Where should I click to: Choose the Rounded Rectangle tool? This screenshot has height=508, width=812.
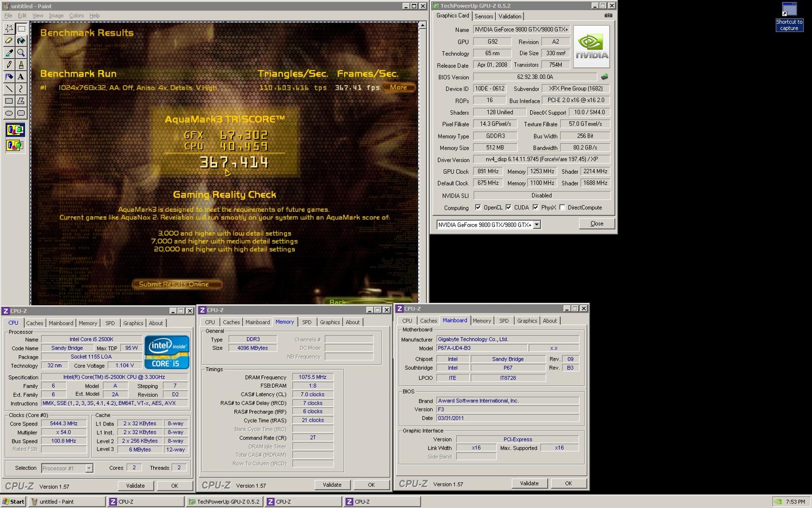21,113
